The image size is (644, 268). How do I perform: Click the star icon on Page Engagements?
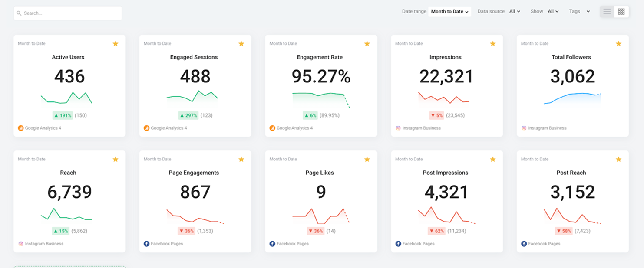coord(241,160)
